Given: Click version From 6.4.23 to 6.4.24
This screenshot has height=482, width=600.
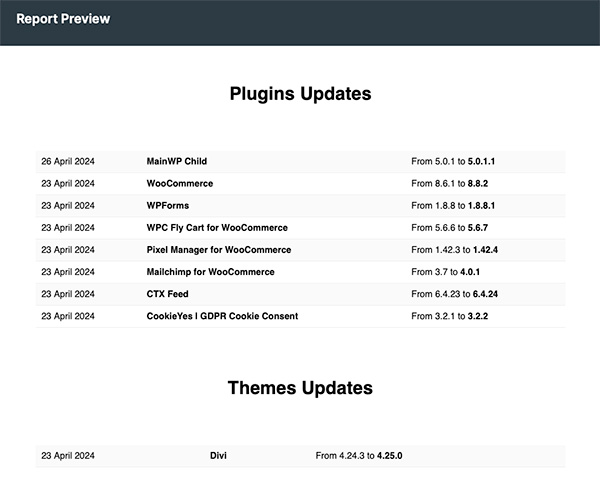Looking at the screenshot, I should [x=455, y=294].
